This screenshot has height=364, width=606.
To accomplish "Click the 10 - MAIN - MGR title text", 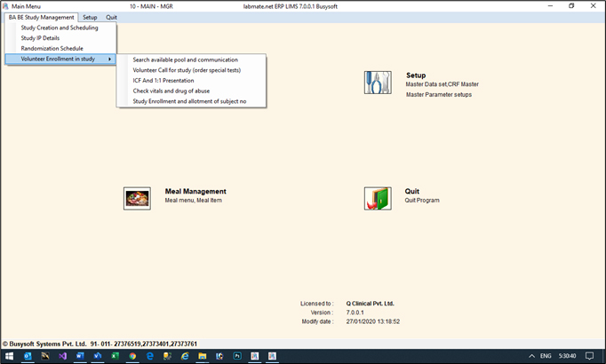I will [x=151, y=6].
